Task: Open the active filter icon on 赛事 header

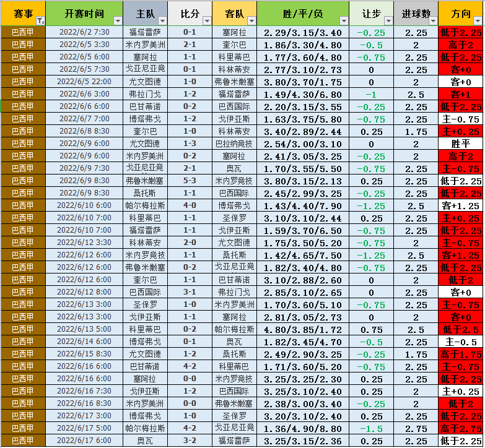Action: pos(40,21)
